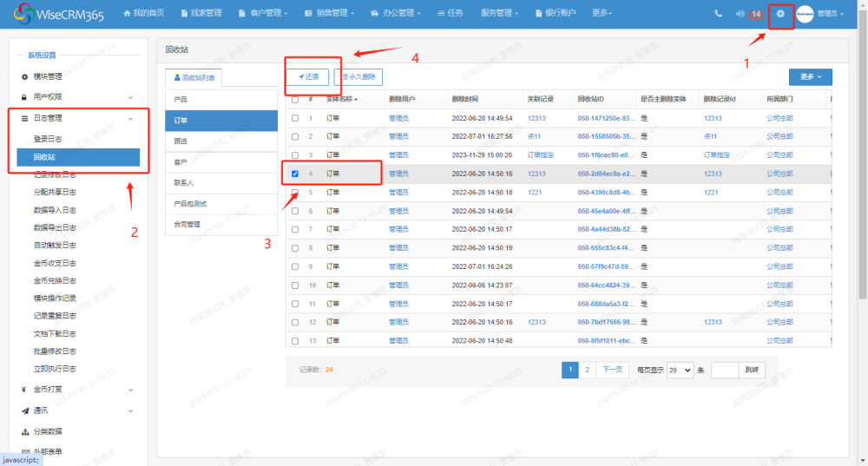Tick the select-all checkbox in table header

pos(295,100)
